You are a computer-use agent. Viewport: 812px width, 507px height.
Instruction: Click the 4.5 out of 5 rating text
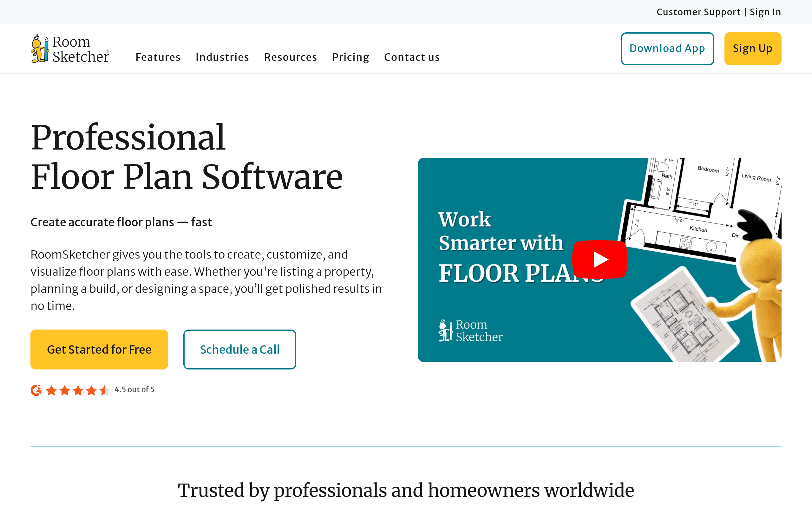coord(134,390)
